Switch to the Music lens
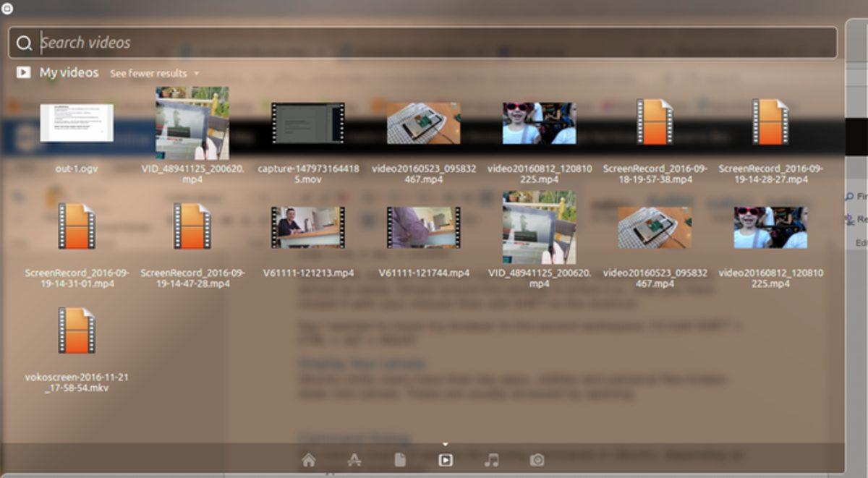The image size is (868, 478). click(x=491, y=460)
